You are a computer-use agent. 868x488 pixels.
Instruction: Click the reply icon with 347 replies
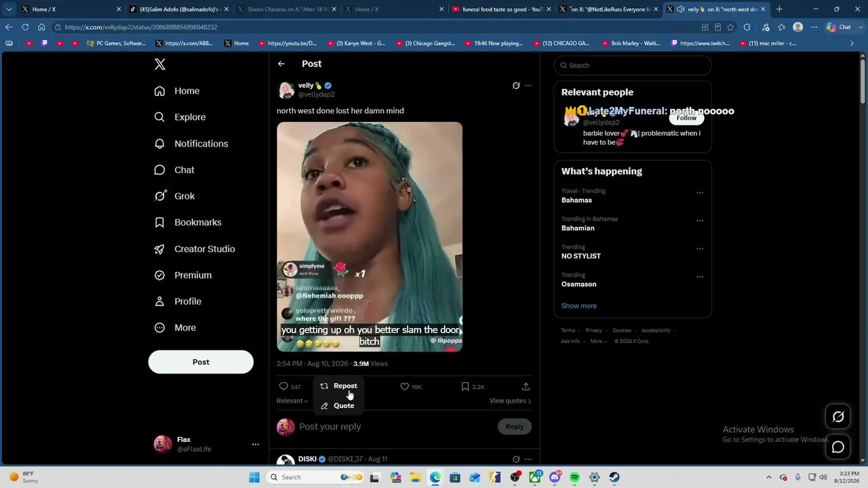click(x=290, y=386)
